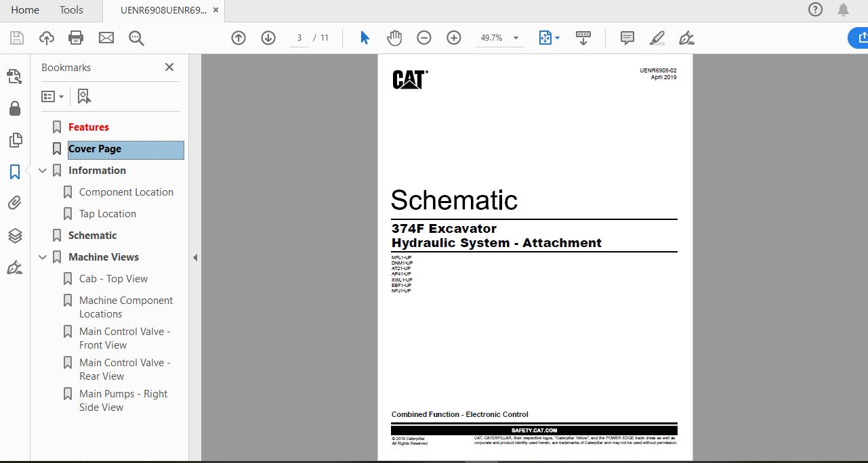The height and width of the screenshot is (463, 868).
Task: Send file by email envelope icon
Action: pos(106,38)
